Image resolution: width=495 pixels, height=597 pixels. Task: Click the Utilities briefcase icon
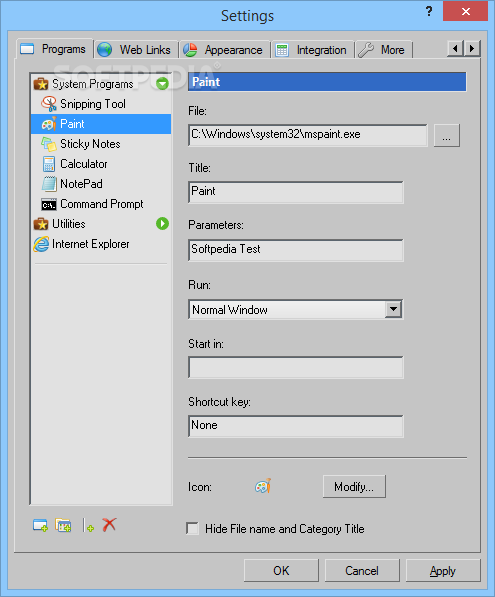click(x=41, y=224)
